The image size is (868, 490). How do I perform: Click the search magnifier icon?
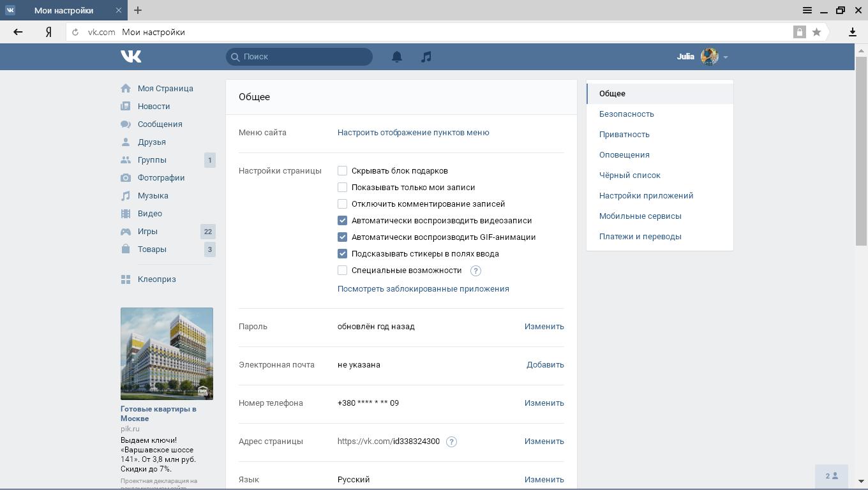[235, 57]
